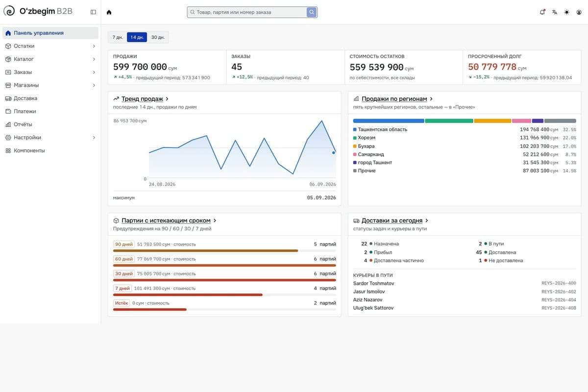Collapse the sidebar using the panel icon
The height and width of the screenshot is (392, 588).
click(93, 12)
